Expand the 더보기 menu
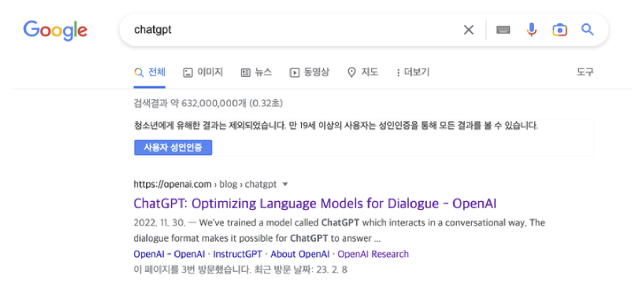Screen dimensions: 644x285 click(x=413, y=72)
